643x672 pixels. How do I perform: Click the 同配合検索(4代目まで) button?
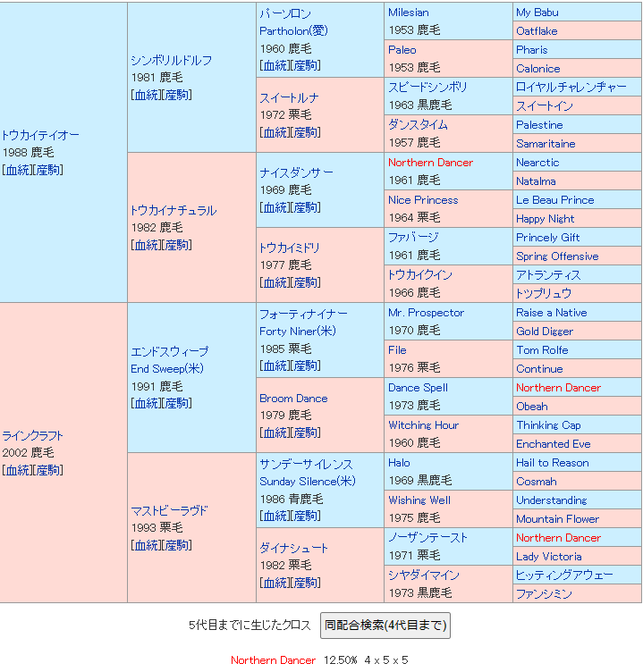385,626
